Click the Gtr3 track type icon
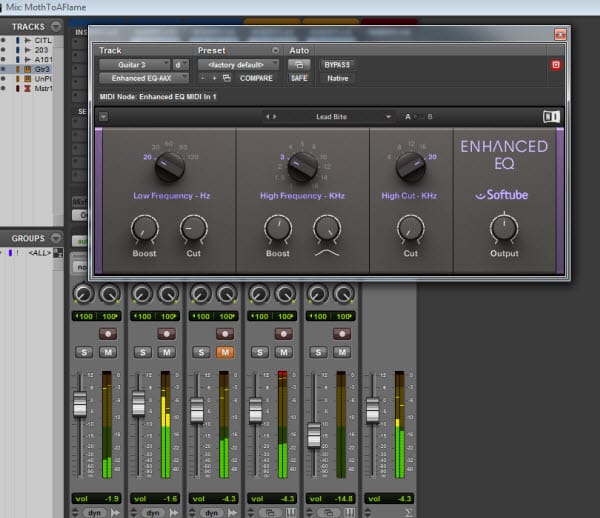 point(28,69)
